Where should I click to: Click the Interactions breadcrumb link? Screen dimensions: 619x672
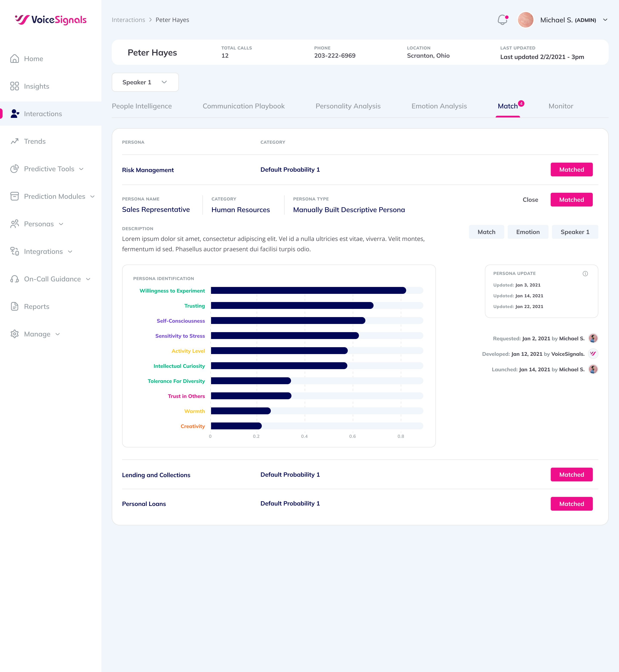[x=128, y=20]
